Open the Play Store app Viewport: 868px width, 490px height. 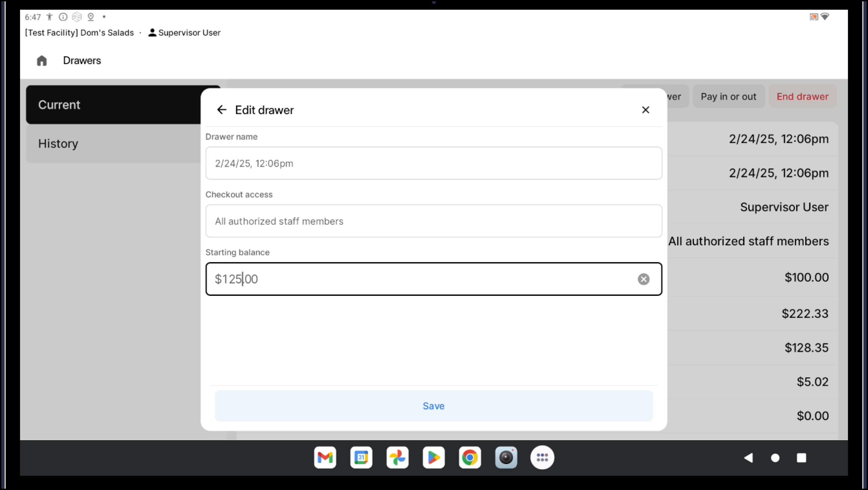[434, 457]
